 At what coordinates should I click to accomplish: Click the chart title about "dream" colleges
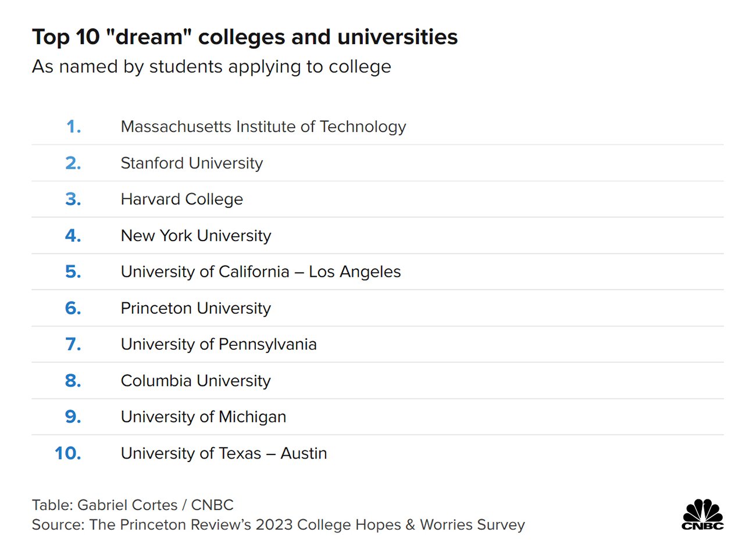pos(245,37)
